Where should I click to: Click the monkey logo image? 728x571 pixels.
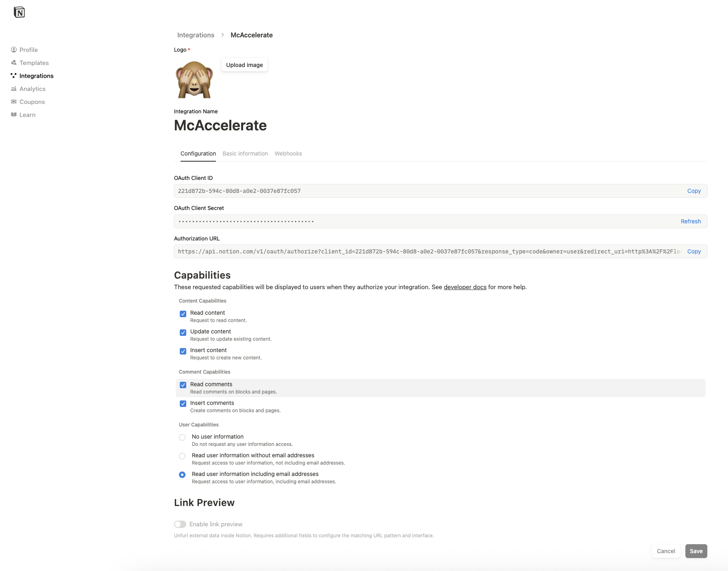pos(194,80)
